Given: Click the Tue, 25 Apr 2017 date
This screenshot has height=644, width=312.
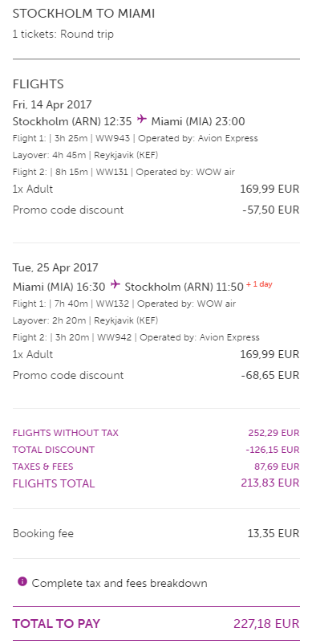Looking at the screenshot, I should click(55, 267).
